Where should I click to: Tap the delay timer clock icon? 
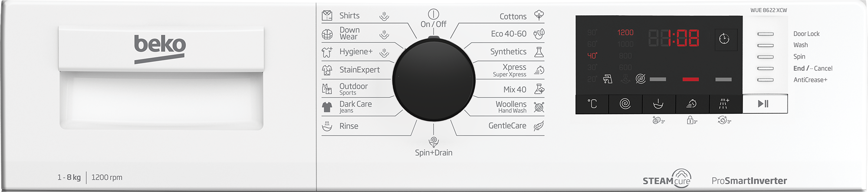point(724,39)
